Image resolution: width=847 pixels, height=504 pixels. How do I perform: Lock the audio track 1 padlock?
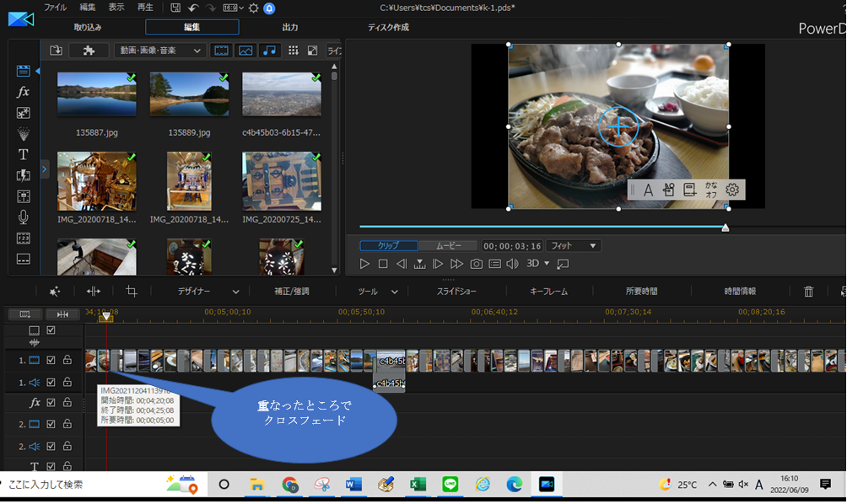pyautogui.click(x=67, y=382)
